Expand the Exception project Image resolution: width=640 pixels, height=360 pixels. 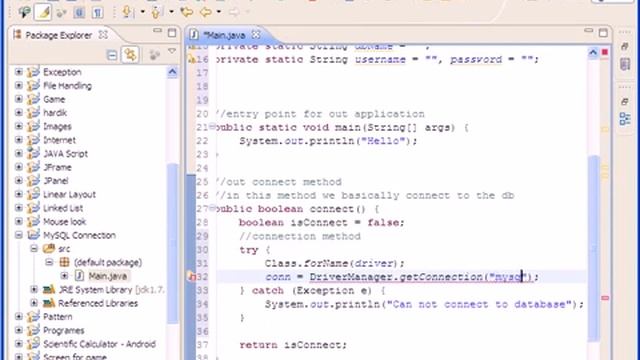point(19,72)
